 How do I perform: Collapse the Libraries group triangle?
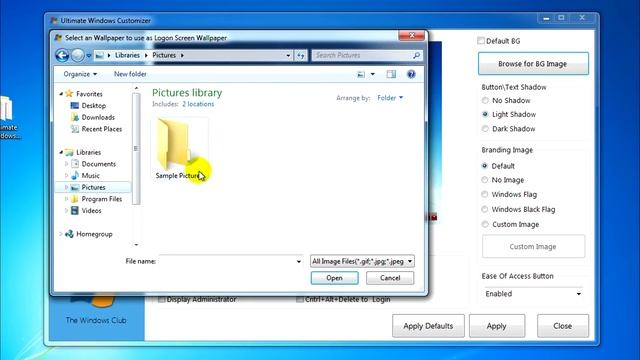click(x=61, y=152)
